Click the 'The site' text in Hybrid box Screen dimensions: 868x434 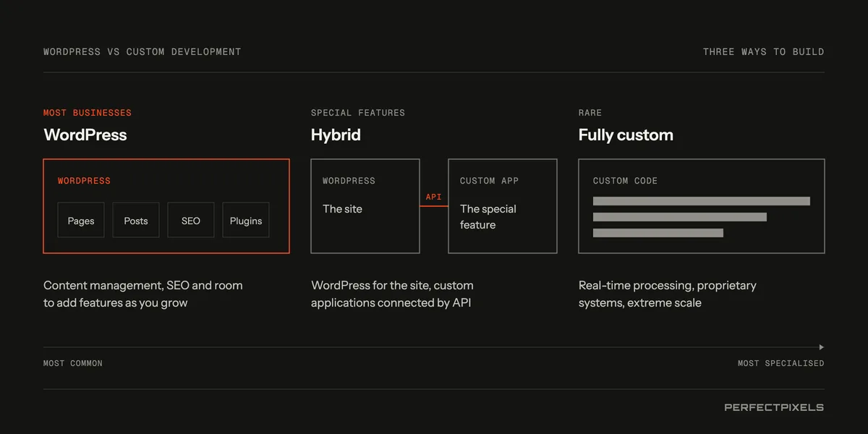(342, 209)
